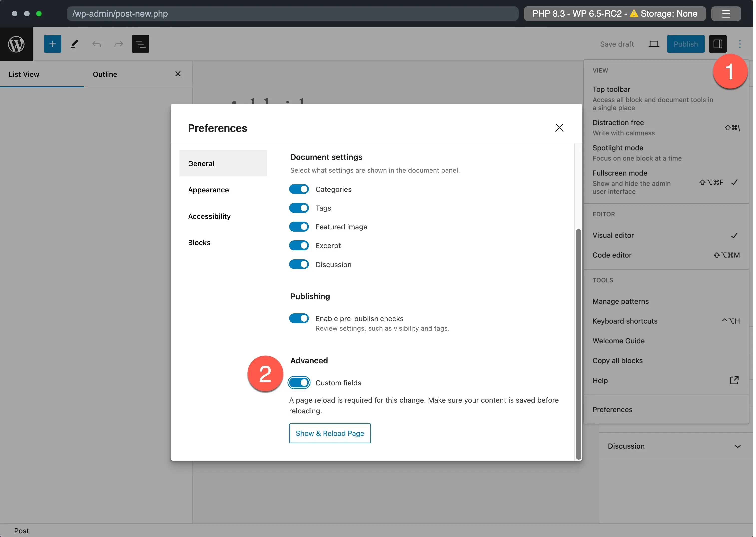Toggle the Categories document setting
The image size is (756, 537).
click(x=300, y=188)
